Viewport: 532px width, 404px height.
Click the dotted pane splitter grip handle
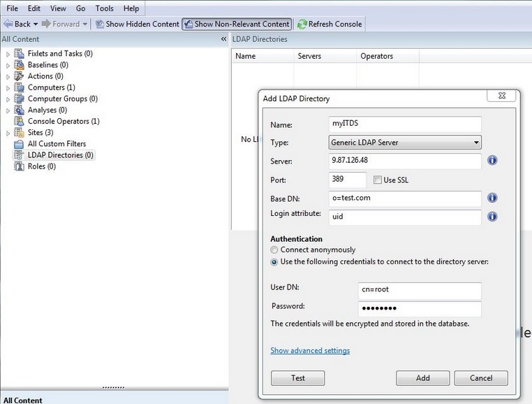113,387
